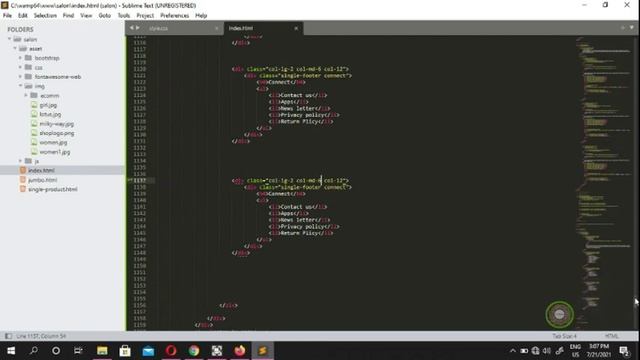Open the Project menu
The image size is (640, 360).
click(x=145, y=16)
